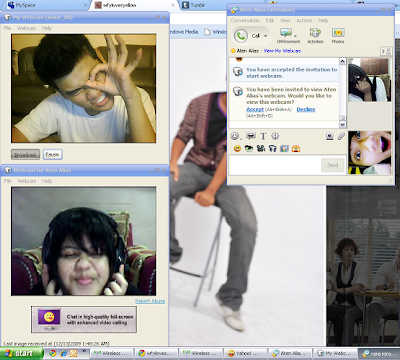
Task: Expand the quick launch overflow chevron
Action: (x=84, y=351)
